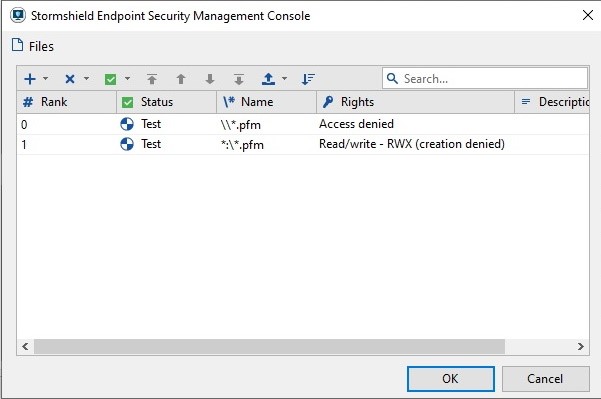Click the sort rules icon
The width and height of the screenshot is (601, 399).
pos(308,79)
